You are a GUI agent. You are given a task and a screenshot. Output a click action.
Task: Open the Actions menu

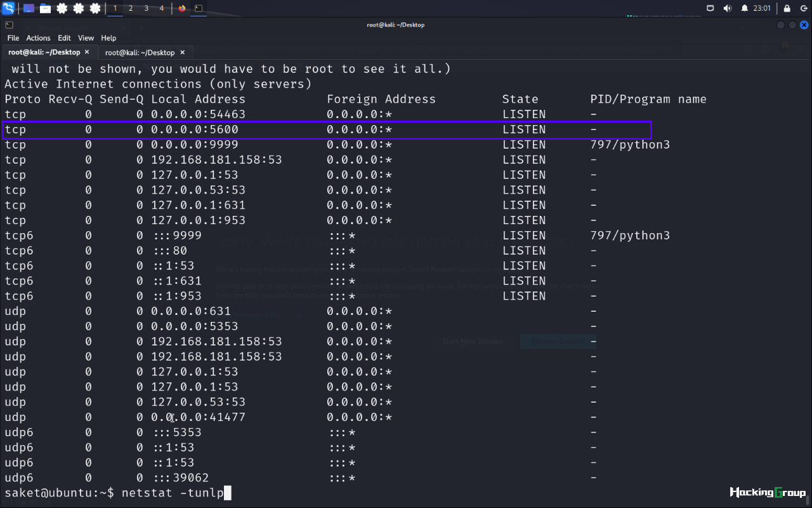pyautogui.click(x=38, y=38)
